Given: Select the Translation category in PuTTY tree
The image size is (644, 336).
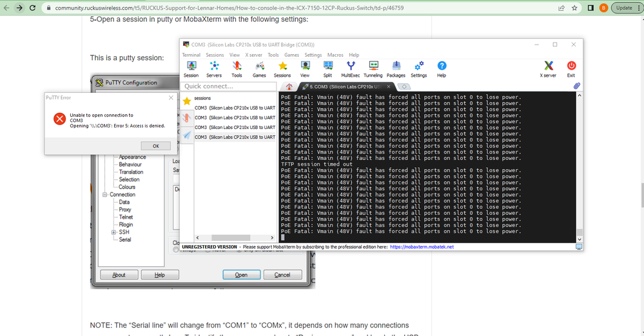Looking at the screenshot, I should (131, 172).
